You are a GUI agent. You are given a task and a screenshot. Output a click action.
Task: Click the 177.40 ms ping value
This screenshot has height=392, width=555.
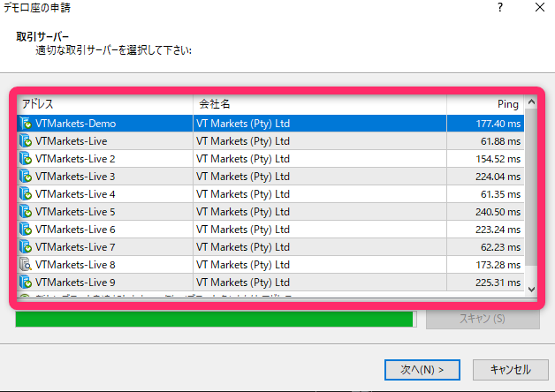[498, 124]
